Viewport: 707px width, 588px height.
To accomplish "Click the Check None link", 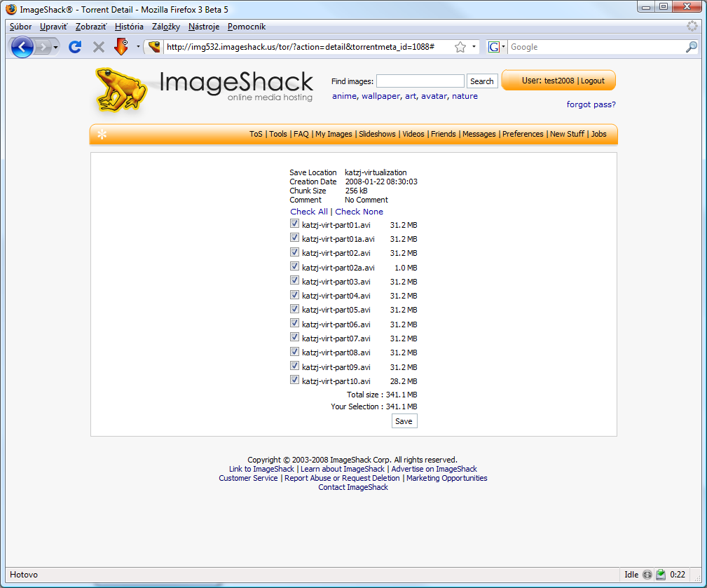I will coord(359,212).
